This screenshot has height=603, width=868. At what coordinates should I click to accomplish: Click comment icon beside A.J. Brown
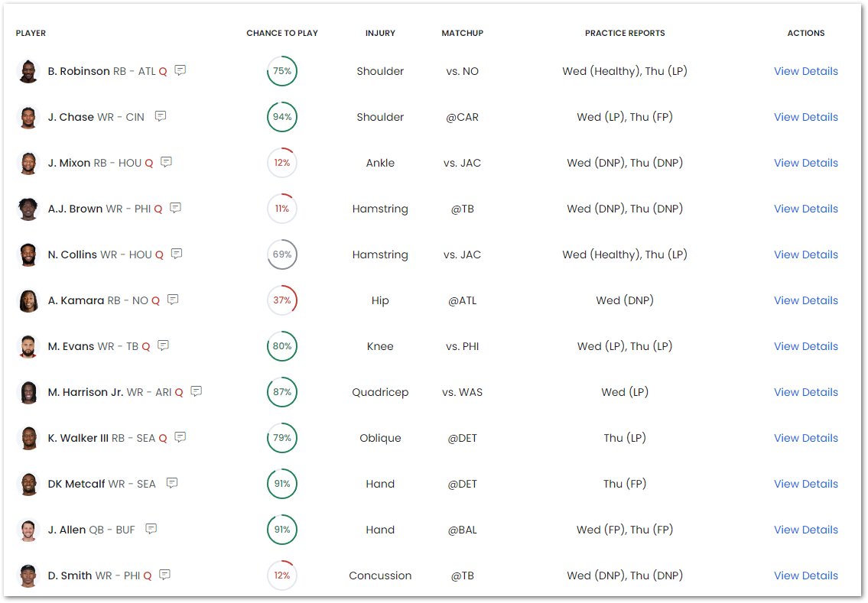(175, 208)
